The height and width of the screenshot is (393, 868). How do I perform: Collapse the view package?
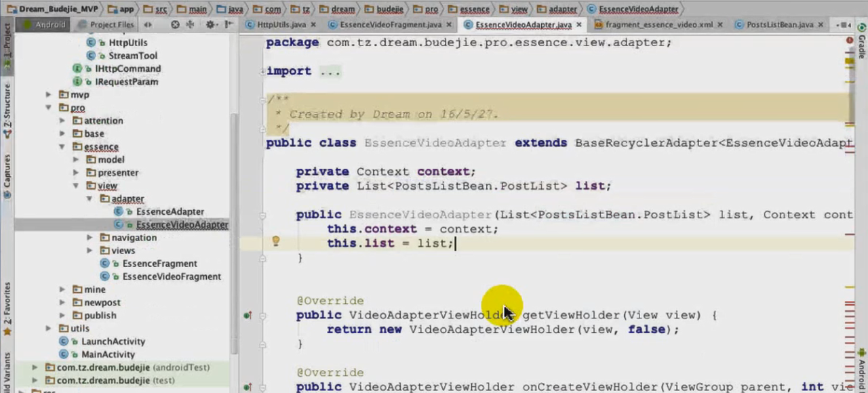click(75, 186)
